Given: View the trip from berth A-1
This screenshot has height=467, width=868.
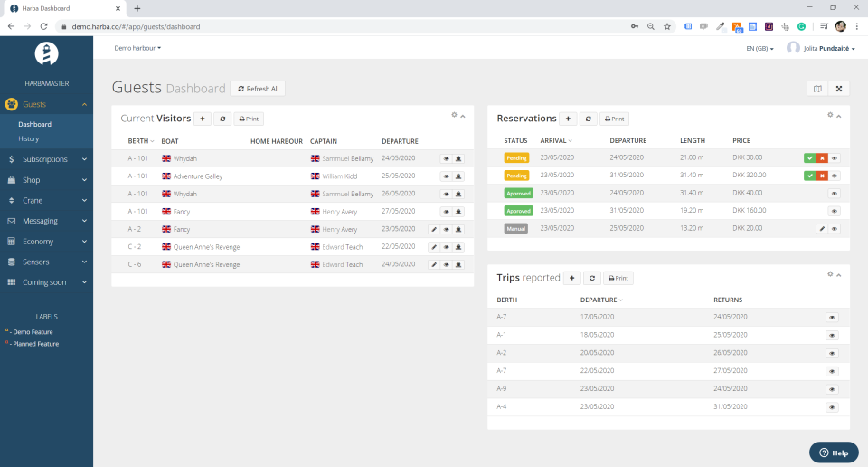Looking at the screenshot, I should [832, 336].
